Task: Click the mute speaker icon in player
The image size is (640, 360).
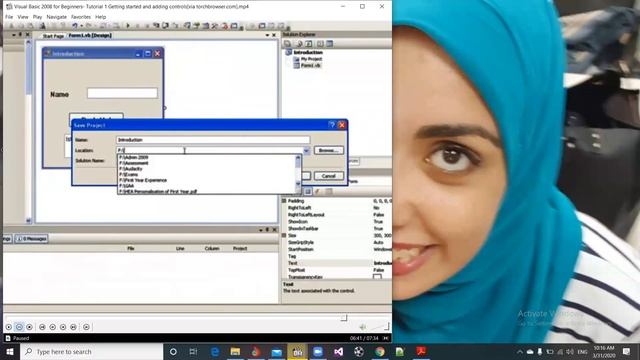Action: click(362, 327)
